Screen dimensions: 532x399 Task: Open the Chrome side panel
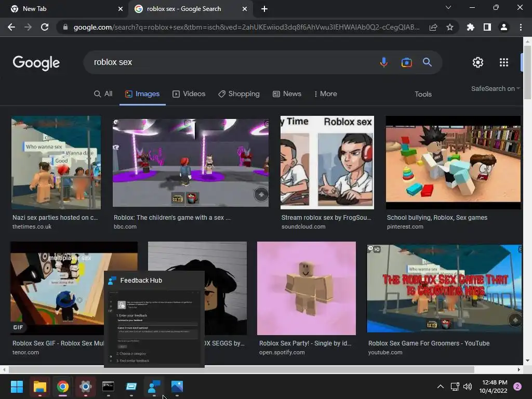[487, 27]
